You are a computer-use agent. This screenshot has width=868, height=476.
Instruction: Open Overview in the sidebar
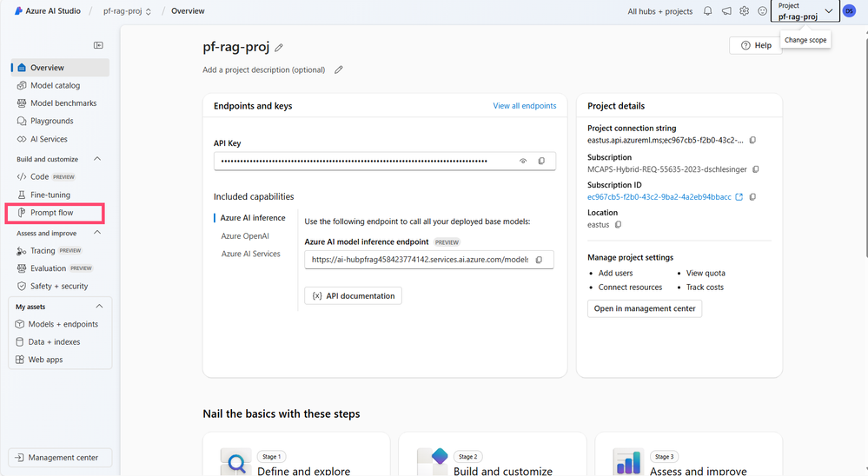60,68
